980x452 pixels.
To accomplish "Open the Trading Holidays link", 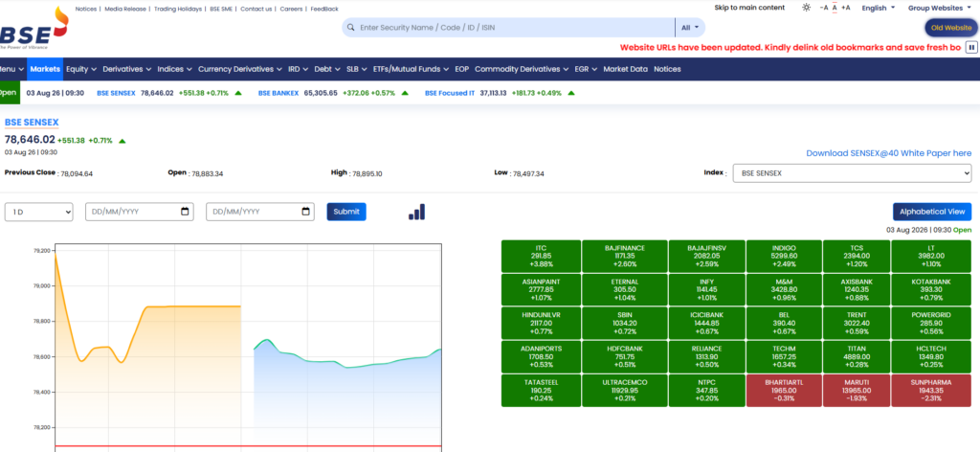I will click(177, 9).
